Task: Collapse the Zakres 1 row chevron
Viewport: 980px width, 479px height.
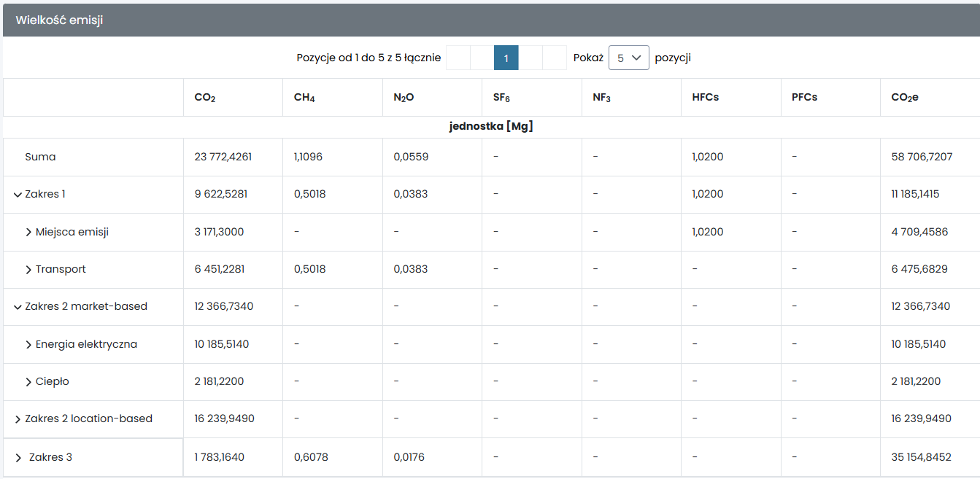Action: [18, 195]
